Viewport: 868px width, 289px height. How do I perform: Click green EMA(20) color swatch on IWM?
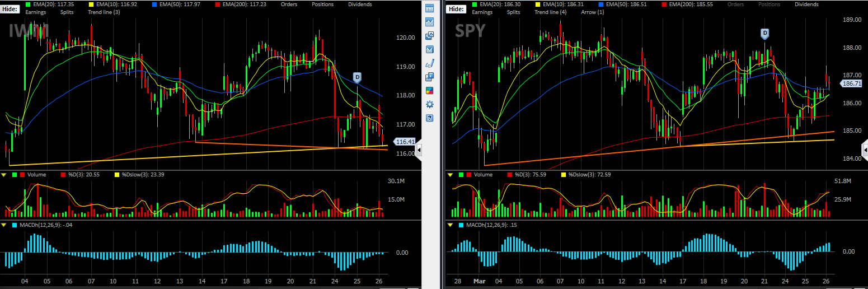[28, 4]
